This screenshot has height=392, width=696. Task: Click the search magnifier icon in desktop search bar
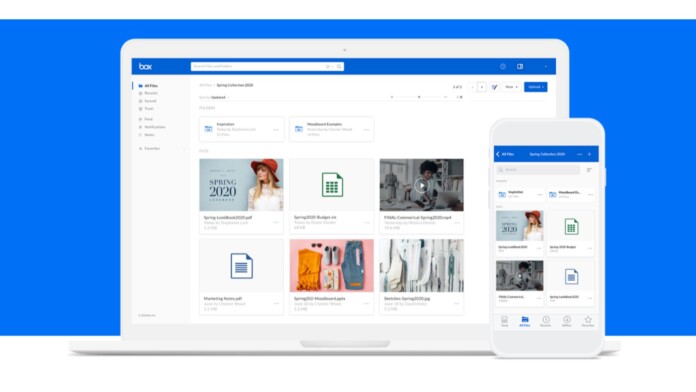pos(339,67)
